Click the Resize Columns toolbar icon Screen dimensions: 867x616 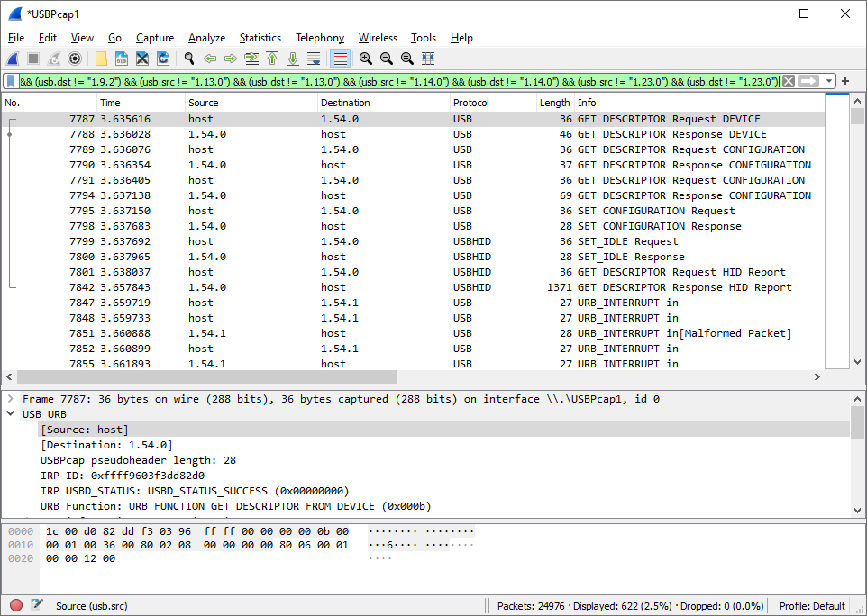tap(428, 59)
